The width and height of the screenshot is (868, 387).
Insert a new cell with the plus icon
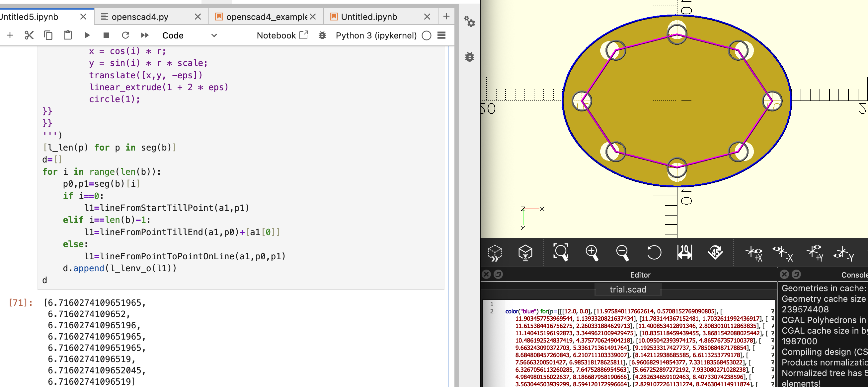click(x=10, y=35)
